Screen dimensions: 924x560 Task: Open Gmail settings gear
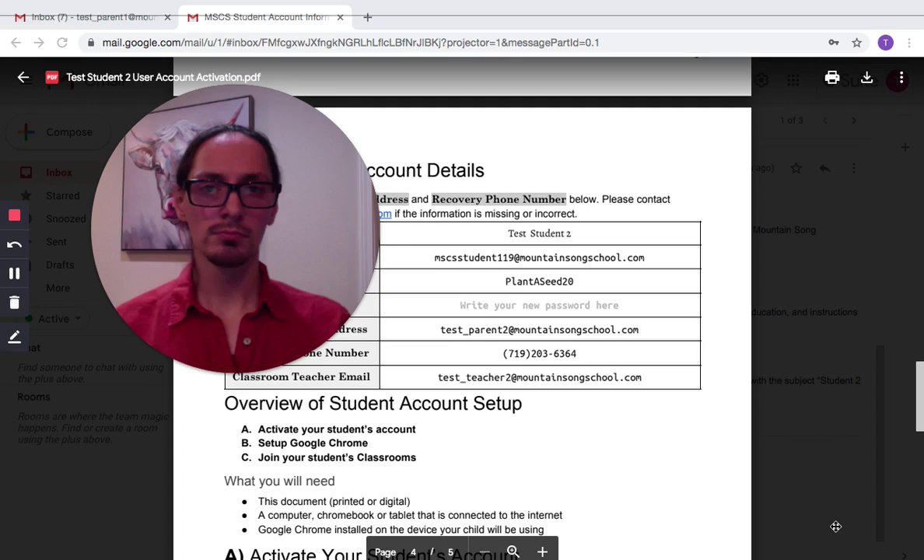coord(761,80)
